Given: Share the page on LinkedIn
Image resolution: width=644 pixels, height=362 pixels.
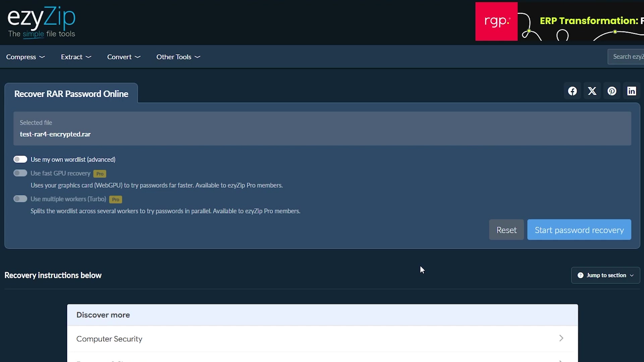Looking at the screenshot, I should [x=632, y=91].
